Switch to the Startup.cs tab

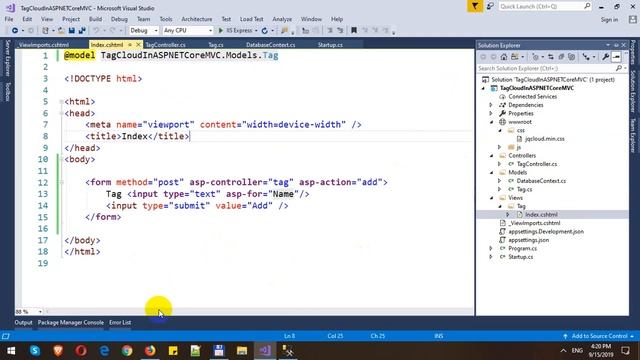pos(330,45)
